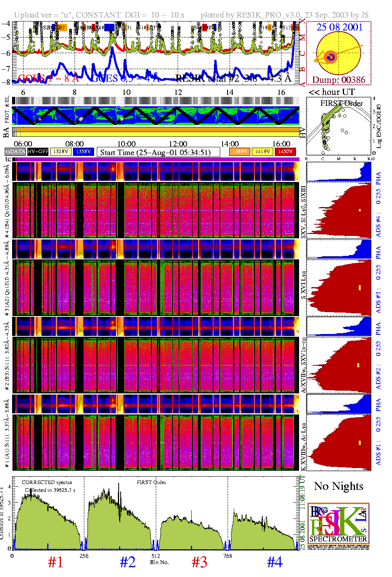Click FIRST Order text inside the spectra plot
Image resolution: width=392 pixels, height=577 pixels.
[151, 482]
